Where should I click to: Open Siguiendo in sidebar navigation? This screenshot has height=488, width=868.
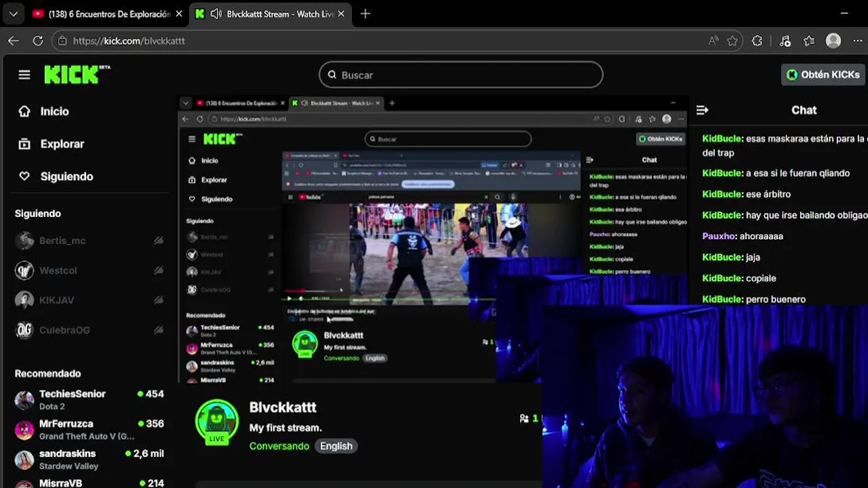tap(66, 176)
